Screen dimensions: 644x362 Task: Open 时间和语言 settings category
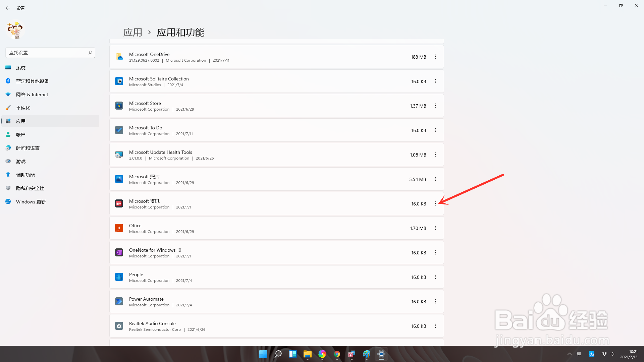pos(50,148)
